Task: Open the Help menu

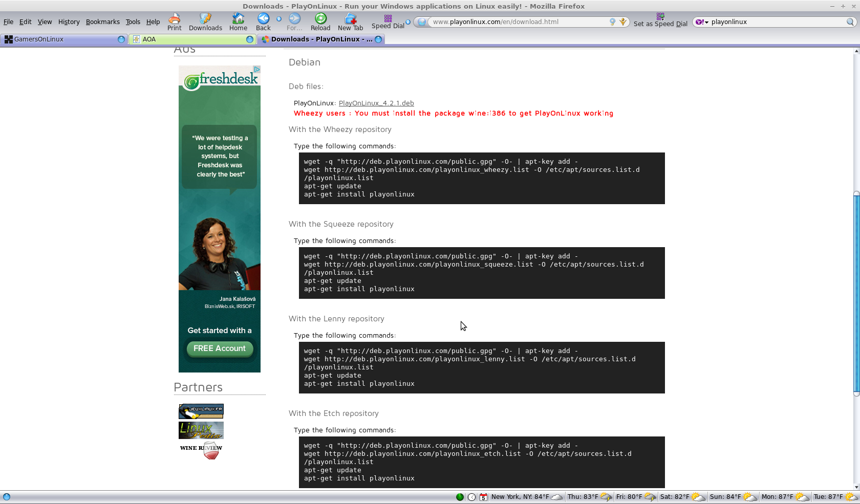Action: coord(153,22)
